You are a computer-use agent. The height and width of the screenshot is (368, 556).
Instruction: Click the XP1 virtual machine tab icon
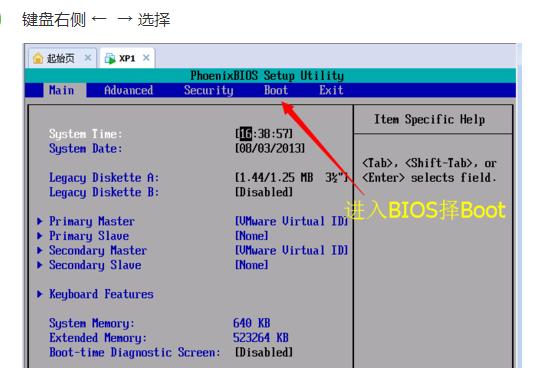(x=110, y=58)
